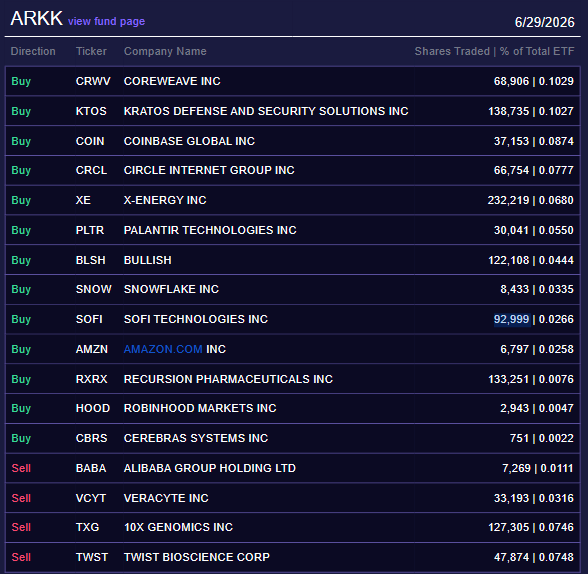Click COINBASE GLOBAL INC company name
The height and width of the screenshot is (574, 588).
[x=189, y=141]
